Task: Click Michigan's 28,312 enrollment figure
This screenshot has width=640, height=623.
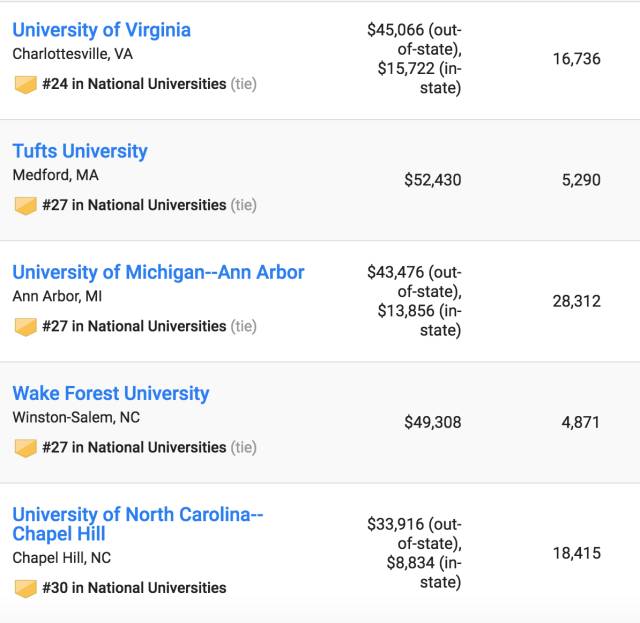Action: click(576, 301)
